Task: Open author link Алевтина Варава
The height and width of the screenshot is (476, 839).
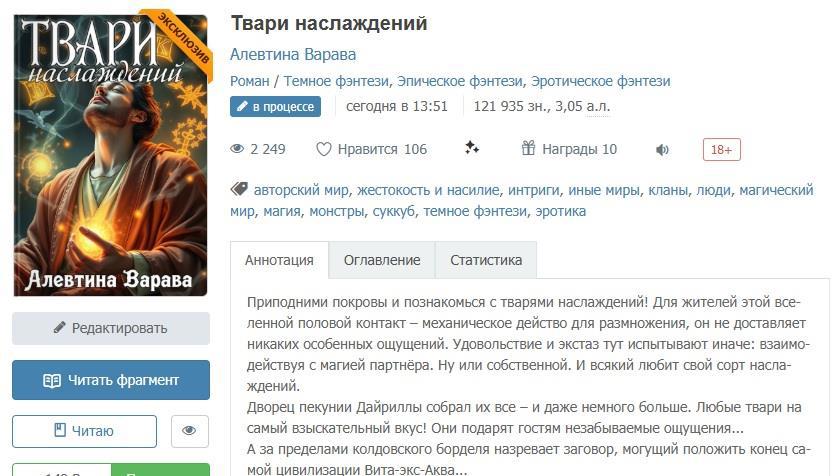Action: 293,55
